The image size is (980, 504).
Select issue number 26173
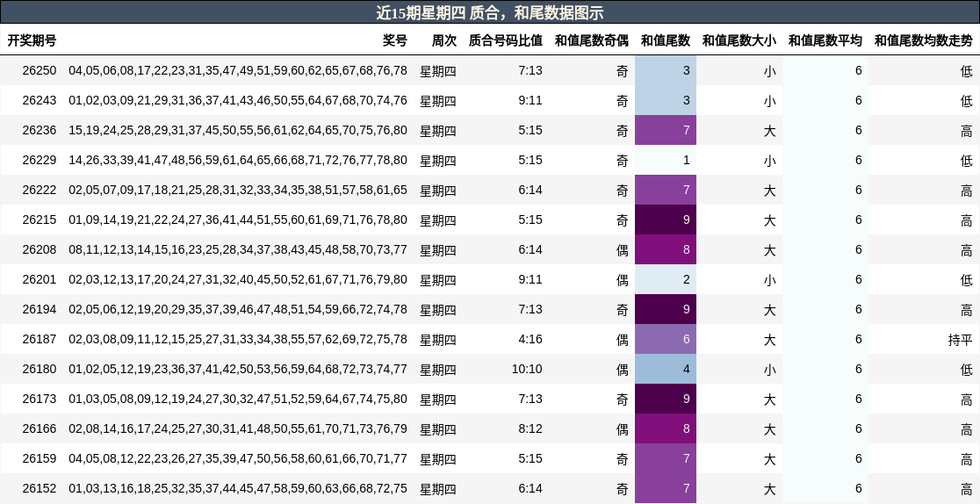(40, 399)
